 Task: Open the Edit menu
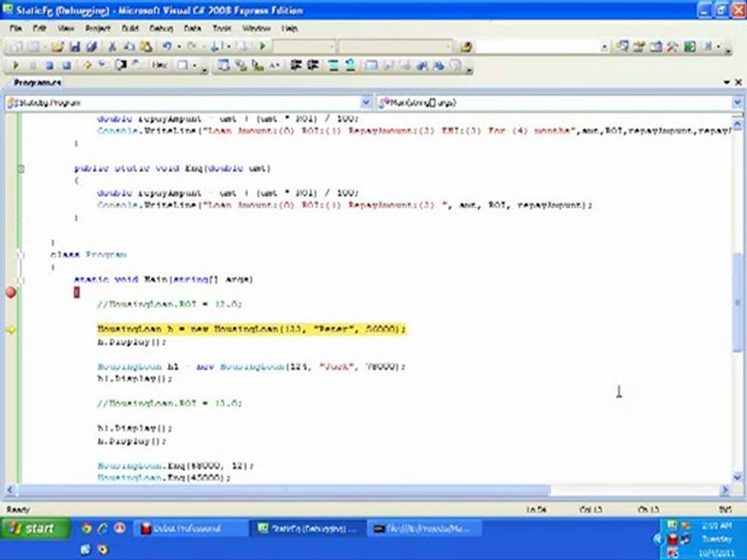click(x=39, y=29)
